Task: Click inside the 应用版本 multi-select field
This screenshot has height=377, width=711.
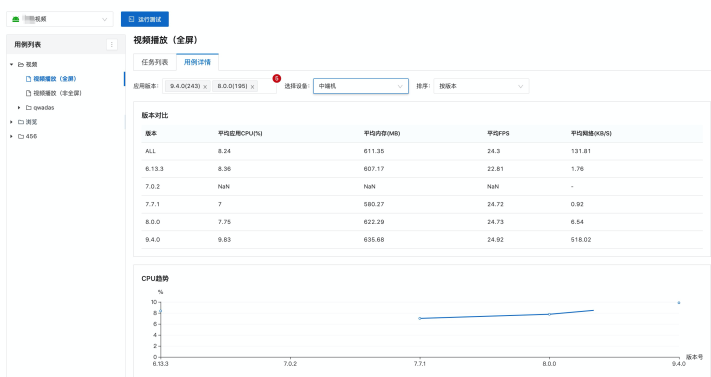Action: (x=219, y=86)
